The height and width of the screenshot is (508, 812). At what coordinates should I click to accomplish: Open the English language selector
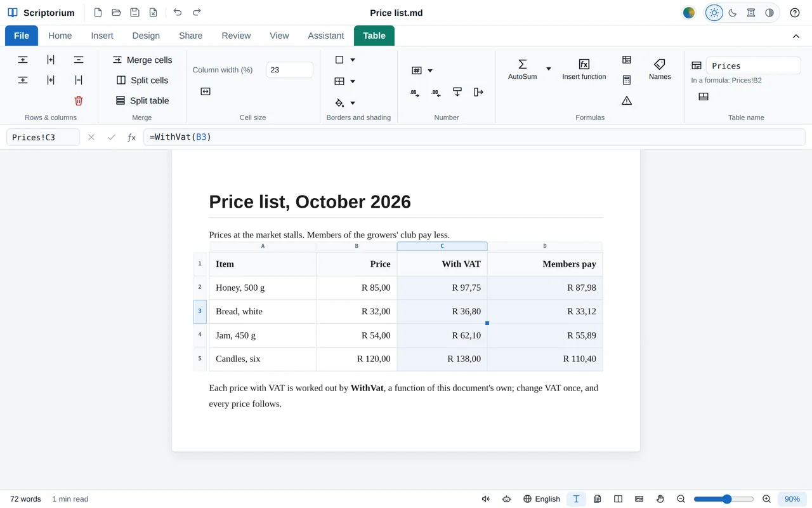click(541, 499)
